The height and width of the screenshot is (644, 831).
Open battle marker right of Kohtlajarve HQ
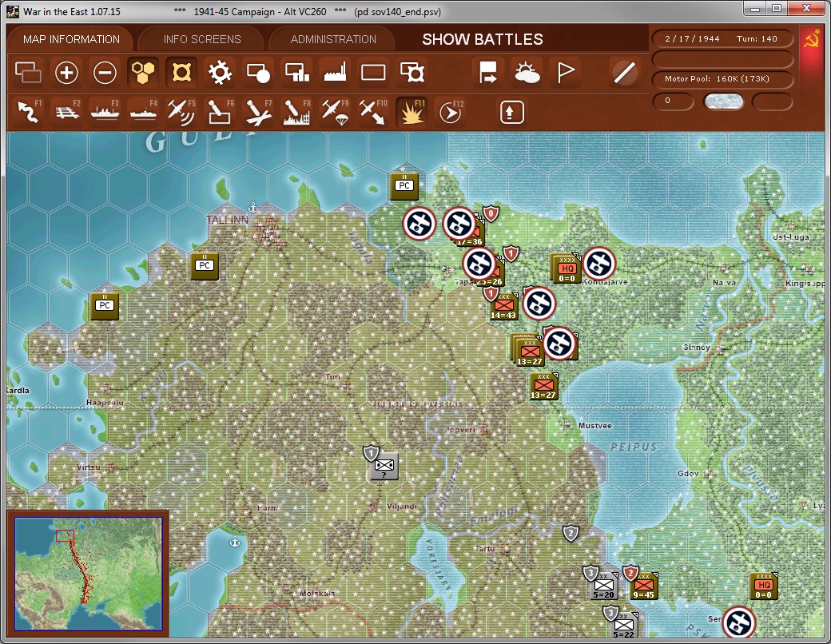pos(599,264)
